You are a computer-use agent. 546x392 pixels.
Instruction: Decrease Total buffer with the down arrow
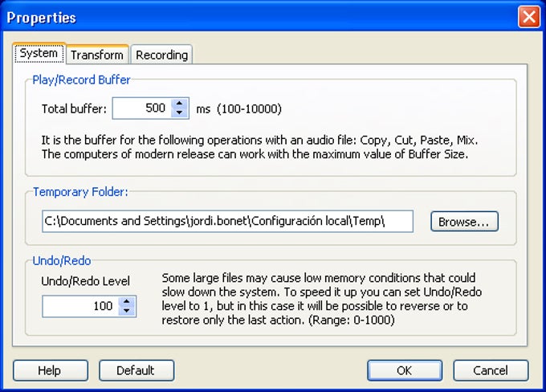(x=180, y=113)
